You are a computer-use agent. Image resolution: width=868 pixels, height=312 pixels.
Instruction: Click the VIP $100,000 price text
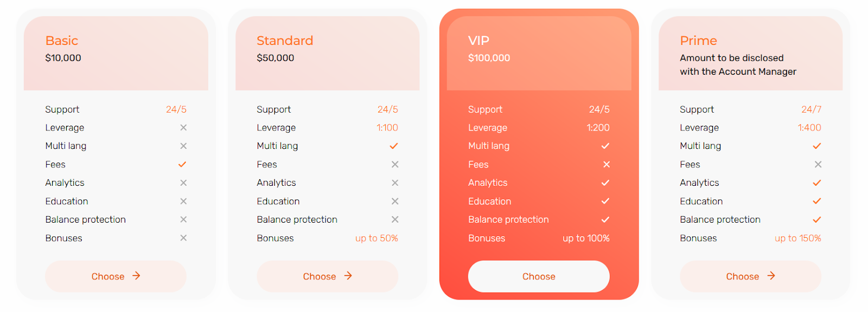tap(489, 58)
